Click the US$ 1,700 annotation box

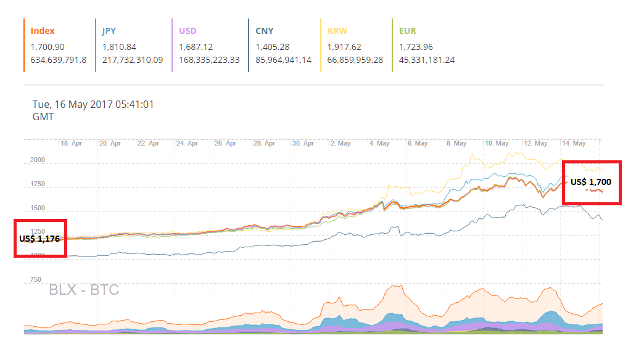coord(591,182)
